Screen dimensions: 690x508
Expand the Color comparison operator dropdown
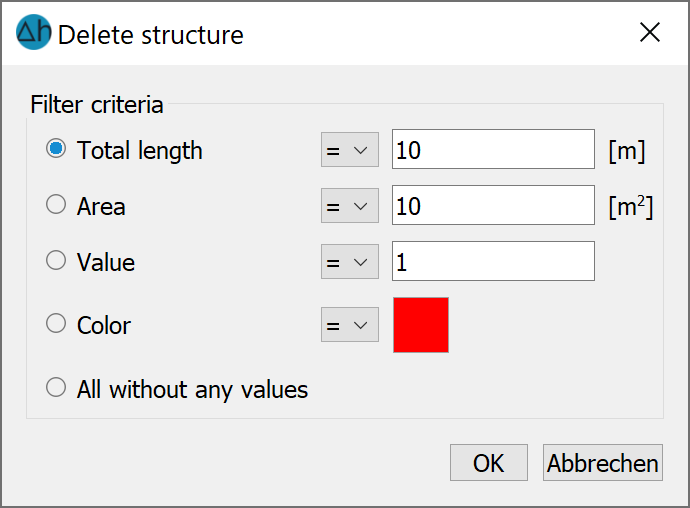(350, 324)
